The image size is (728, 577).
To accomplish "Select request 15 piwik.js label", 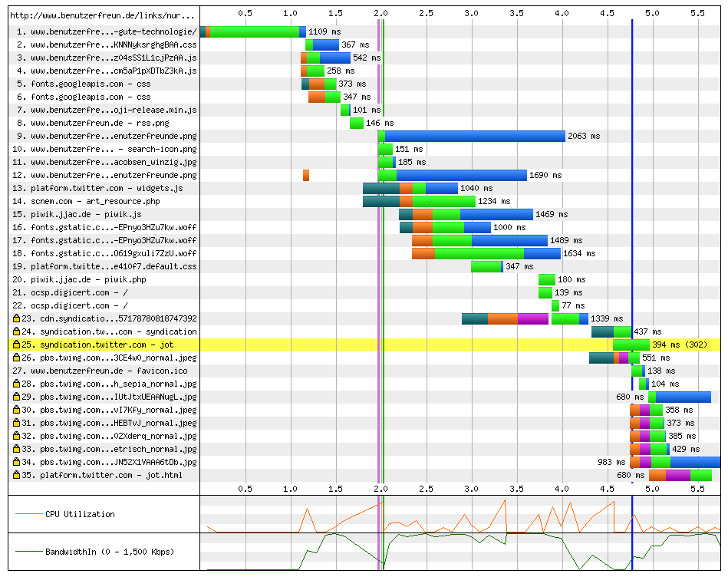I will (x=77, y=214).
